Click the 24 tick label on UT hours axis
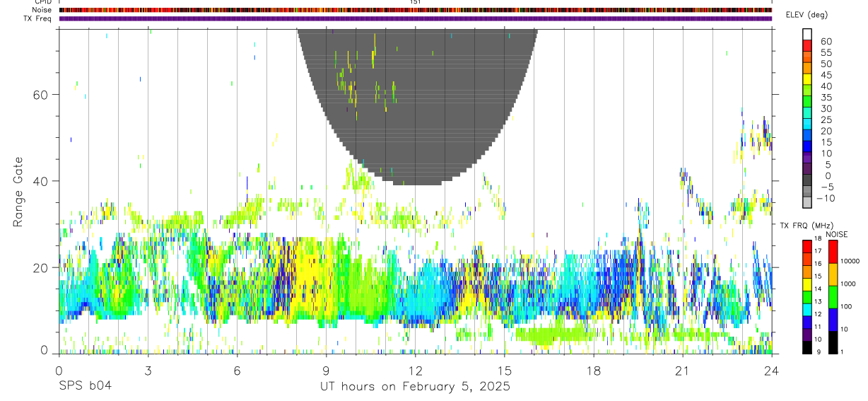868x401 pixels. click(x=771, y=370)
